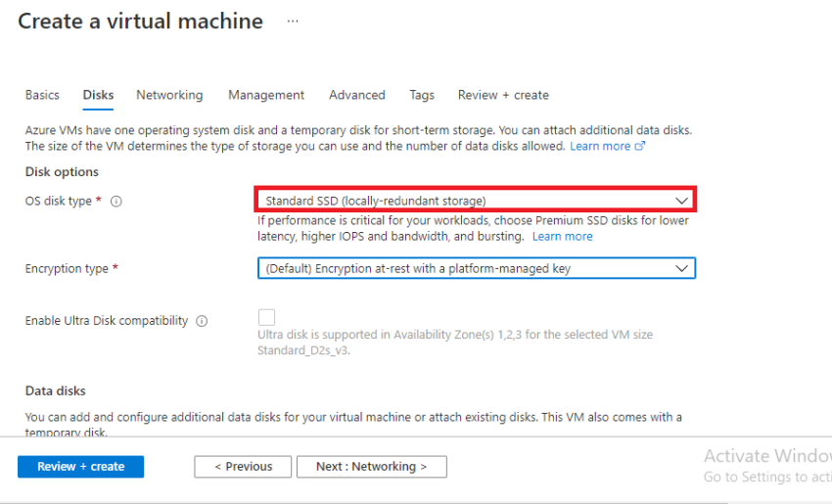Click the Disk options heading
The image size is (832, 504).
point(62,172)
